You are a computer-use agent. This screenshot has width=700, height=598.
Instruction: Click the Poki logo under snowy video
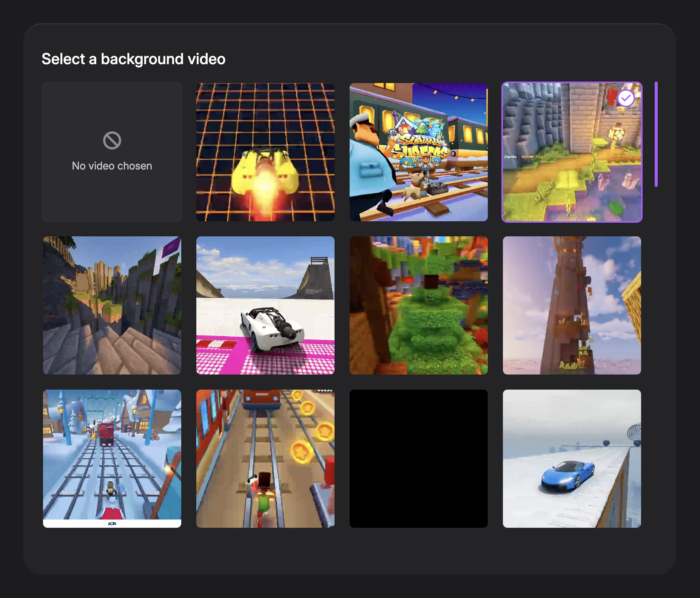pos(112,524)
